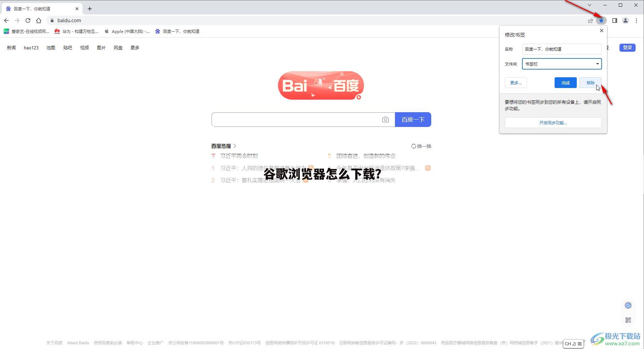Click the browser forward arrow
644x349 pixels.
[17, 20]
